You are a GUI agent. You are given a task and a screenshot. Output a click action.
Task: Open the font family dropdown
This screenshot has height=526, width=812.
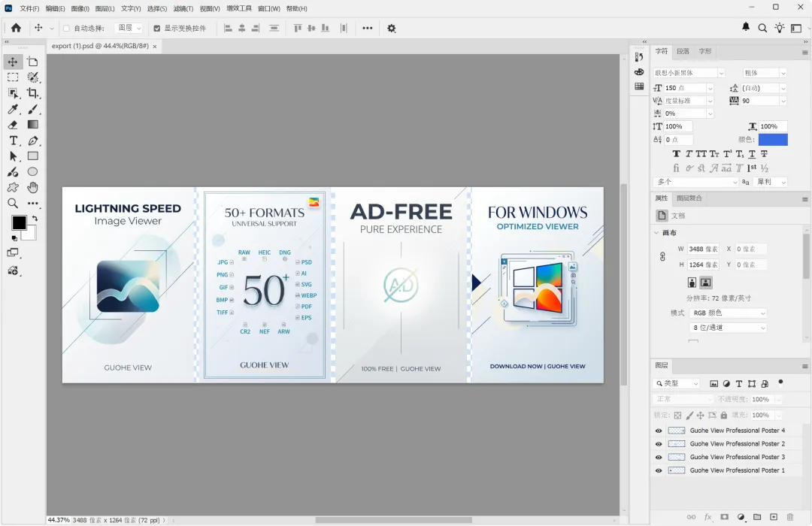click(x=721, y=73)
